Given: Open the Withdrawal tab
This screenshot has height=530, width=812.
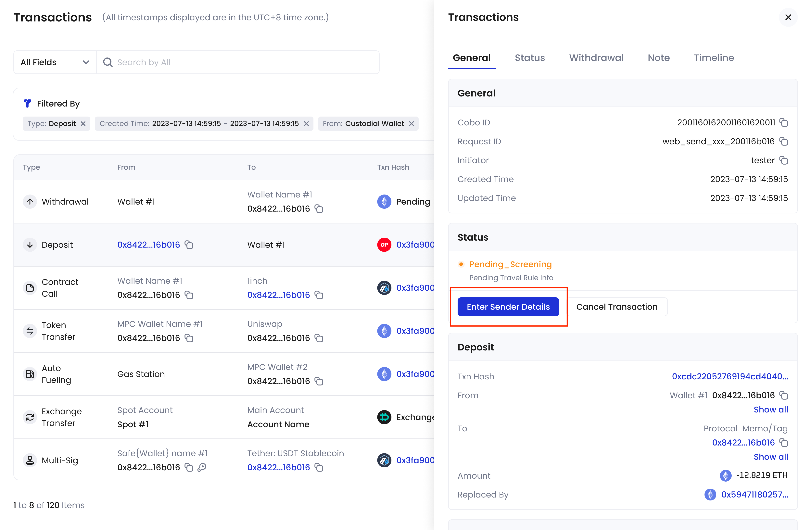Looking at the screenshot, I should point(596,58).
